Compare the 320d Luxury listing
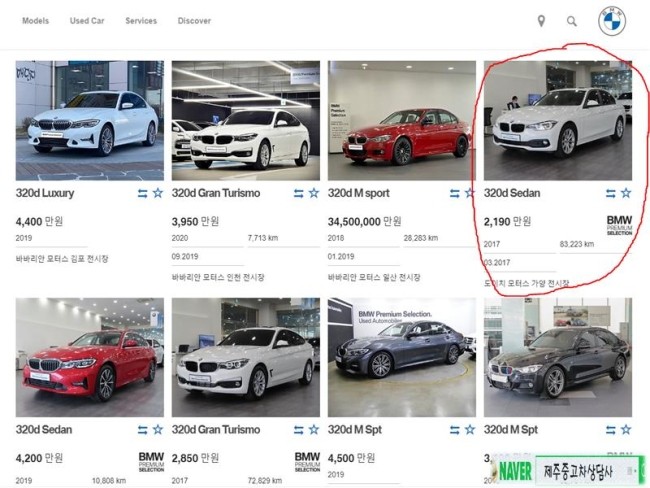This screenshot has width=650, height=488. 143,193
